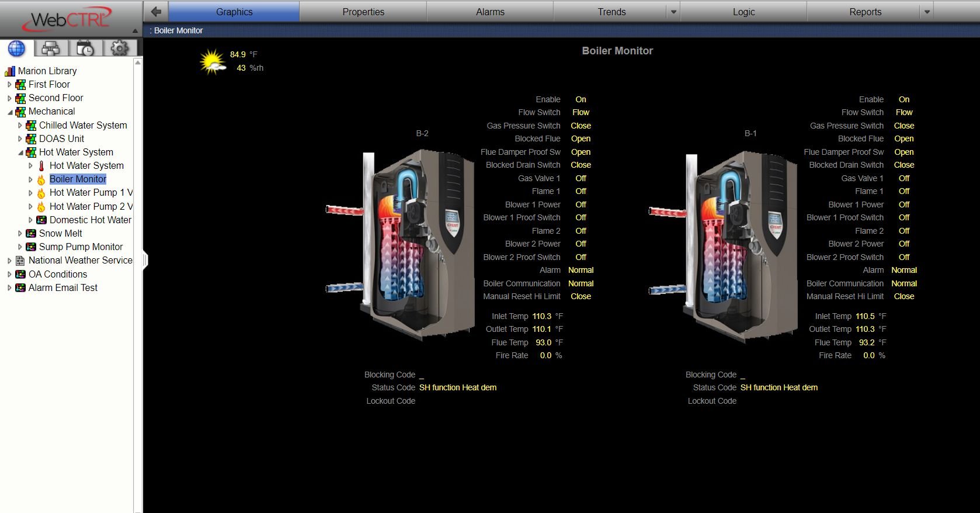980x513 pixels.
Task: Select Snow Melt in the tree
Action: tap(60, 233)
